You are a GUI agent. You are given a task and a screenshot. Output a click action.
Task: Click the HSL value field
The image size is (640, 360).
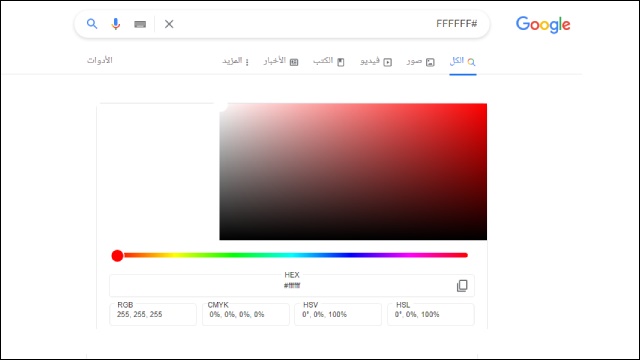pyautogui.click(x=431, y=314)
